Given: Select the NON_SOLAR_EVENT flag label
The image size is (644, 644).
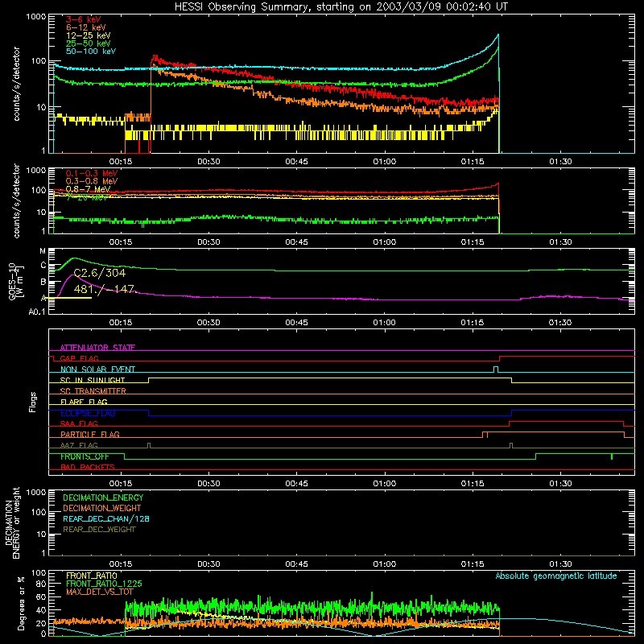Looking at the screenshot, I should [97, 369].
